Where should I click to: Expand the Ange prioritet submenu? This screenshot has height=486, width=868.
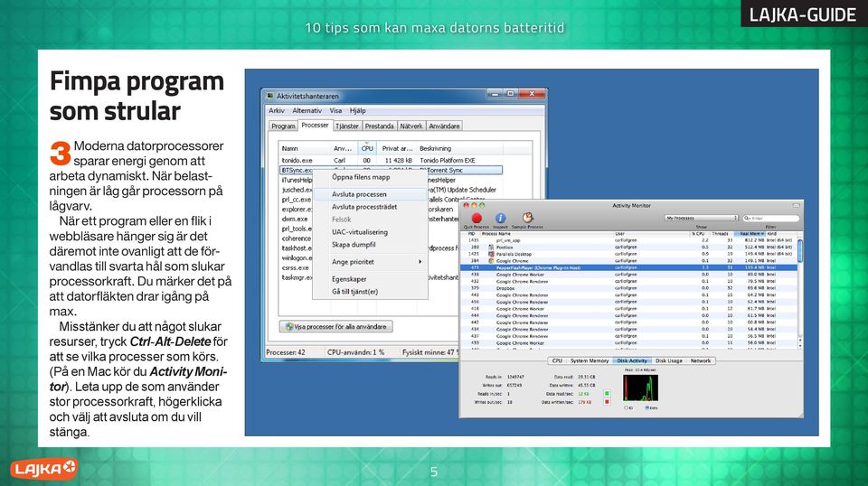click(x=371, y=262)
